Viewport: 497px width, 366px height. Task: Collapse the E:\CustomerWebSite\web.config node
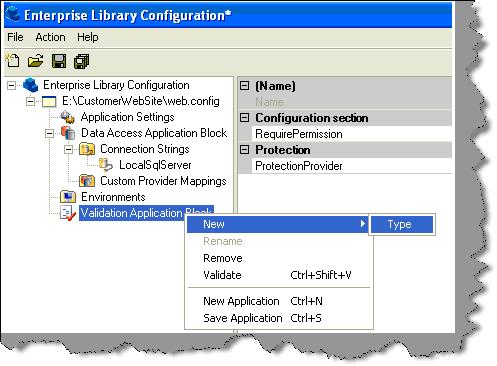point(30,101)
